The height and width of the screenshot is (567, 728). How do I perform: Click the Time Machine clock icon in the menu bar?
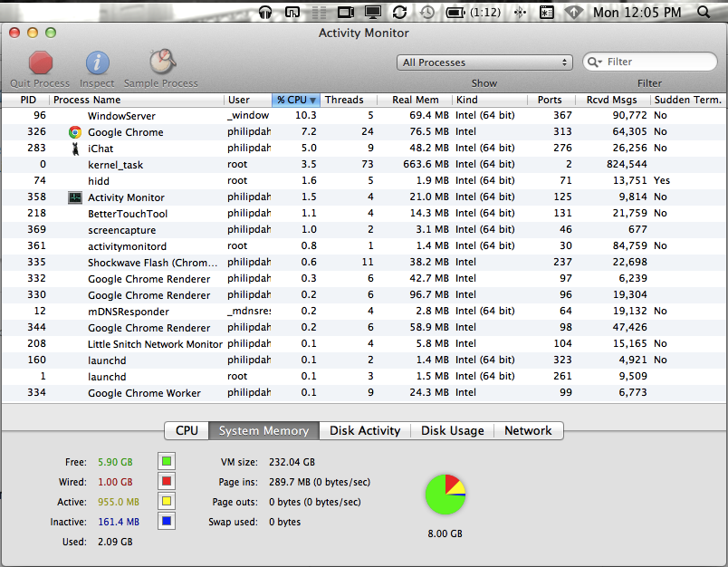point(426,12)
